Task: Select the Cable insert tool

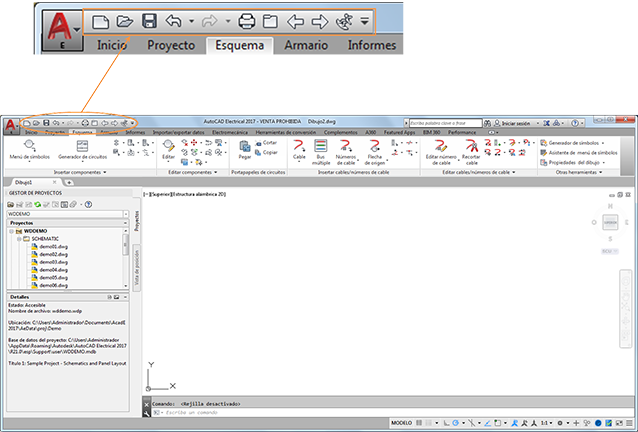Action: pos(299,150)
